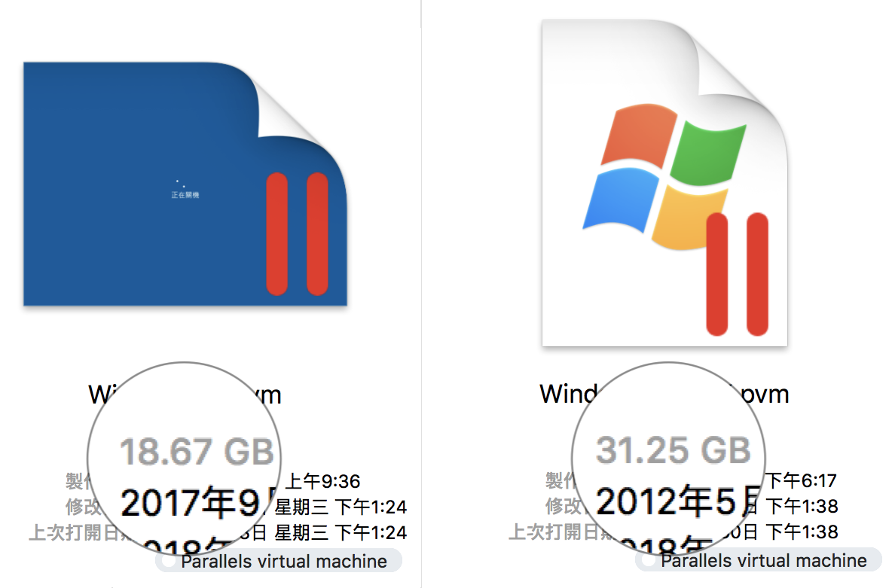The image size is (895, 588).
Task: Click the 31.25 GB file size text
Action: (674, 450)
